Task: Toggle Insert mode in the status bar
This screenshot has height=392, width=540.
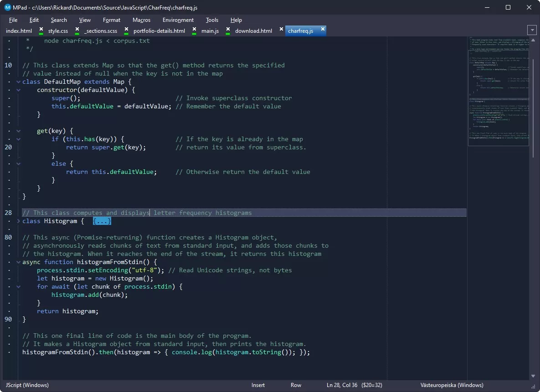Action: click(x=258, y=385)
